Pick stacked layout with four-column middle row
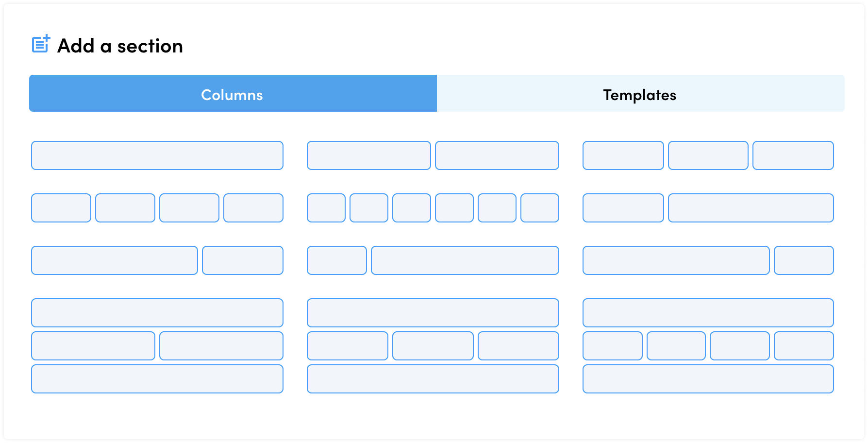The image size is (868, 443). coord(708,346)
